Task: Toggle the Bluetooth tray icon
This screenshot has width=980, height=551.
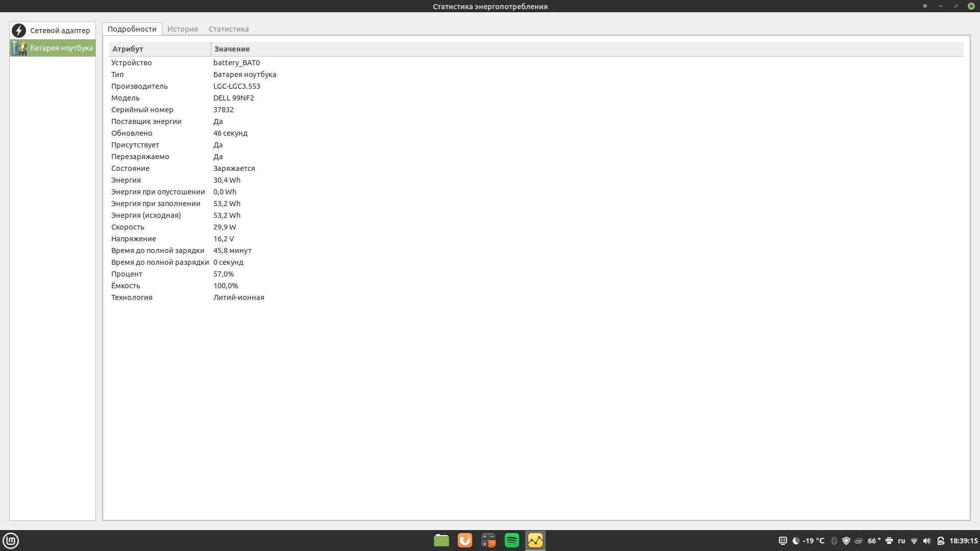Action: (834, 541)
